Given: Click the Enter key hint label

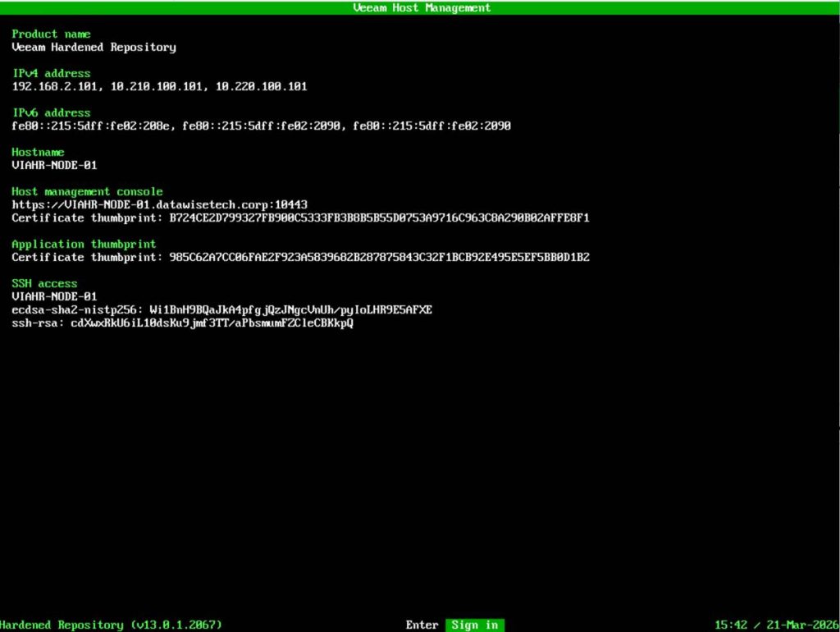Looking at the screenshot, I should click(422, 625).
